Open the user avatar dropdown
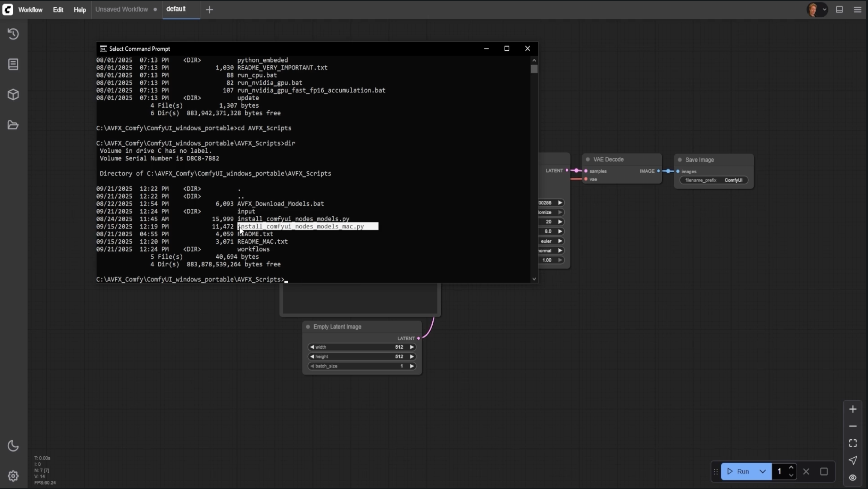The height and width of the screenshot is (489, 868). click(x=817, y=9)
